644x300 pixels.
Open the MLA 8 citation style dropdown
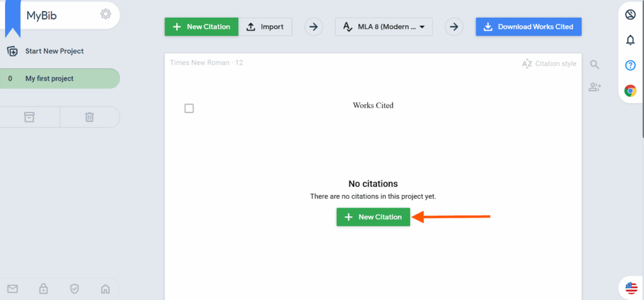(x=384, y=26)
